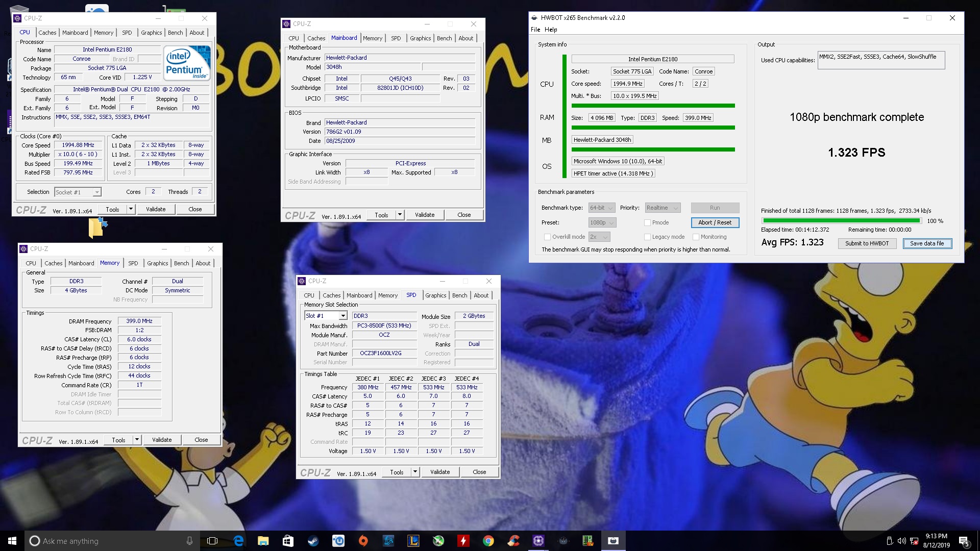Click the Cortana microphone icon

(x=189, y=541)
